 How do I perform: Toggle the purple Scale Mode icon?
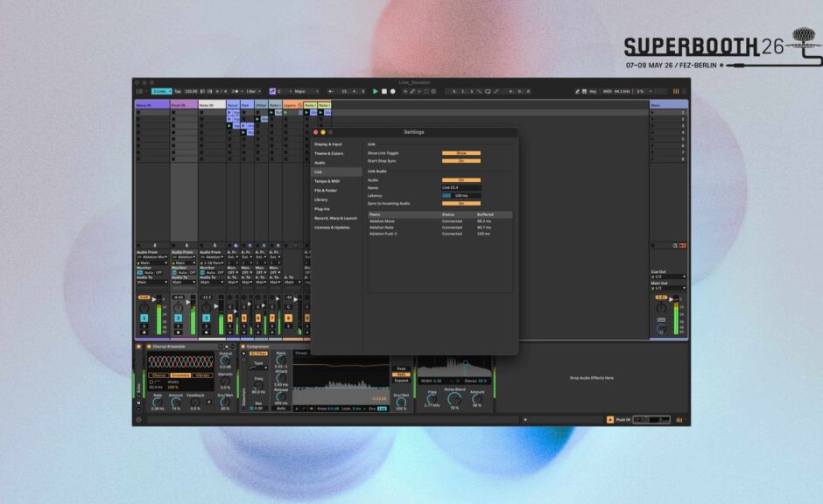click(x=272, y=91)
